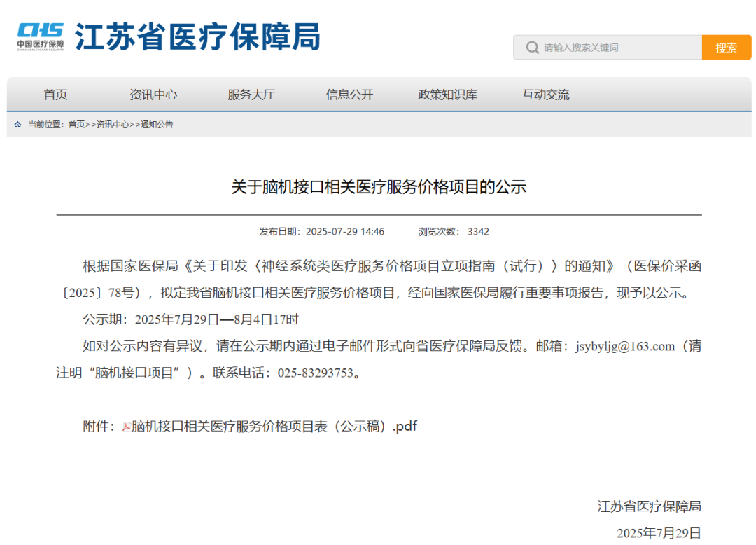Open the 服务大厅 navigation menu item
The image size is (756, 545).
pyautogui.click(x=251, y=95)
